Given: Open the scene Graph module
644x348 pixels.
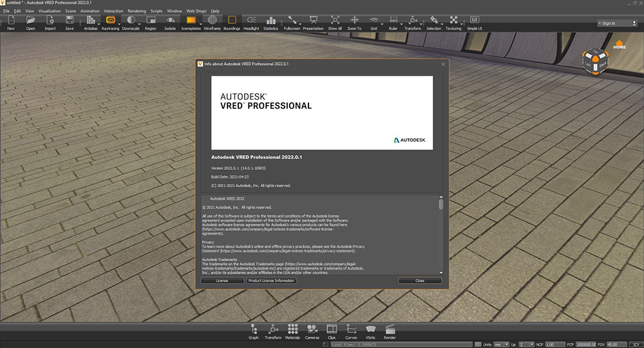Looking at the screenshot, I should (254, 329).
